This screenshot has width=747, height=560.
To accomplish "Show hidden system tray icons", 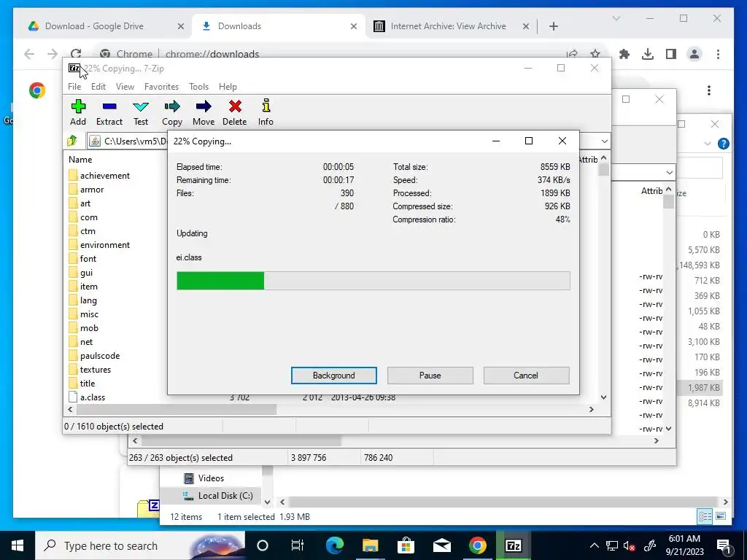I will [x=594, y=545].
